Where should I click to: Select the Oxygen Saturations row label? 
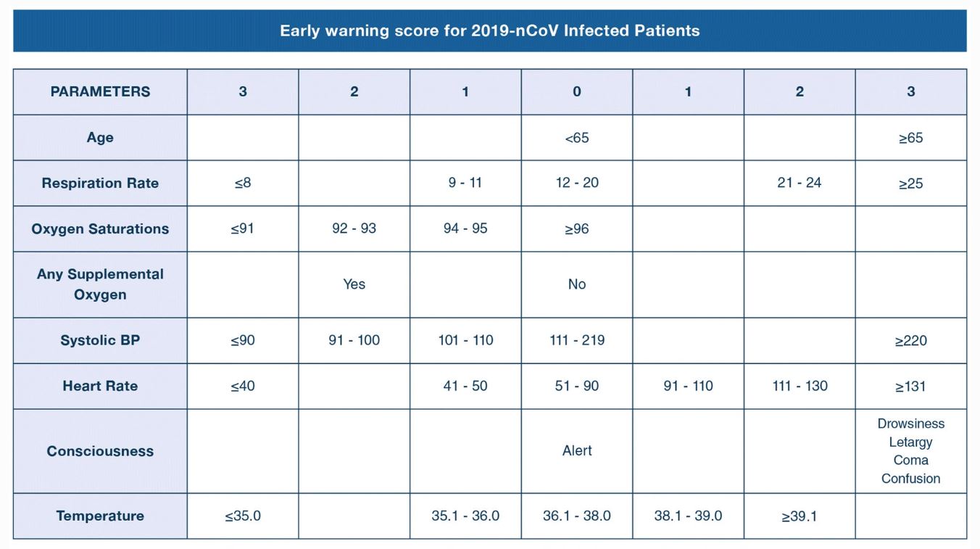coord(100,228)
